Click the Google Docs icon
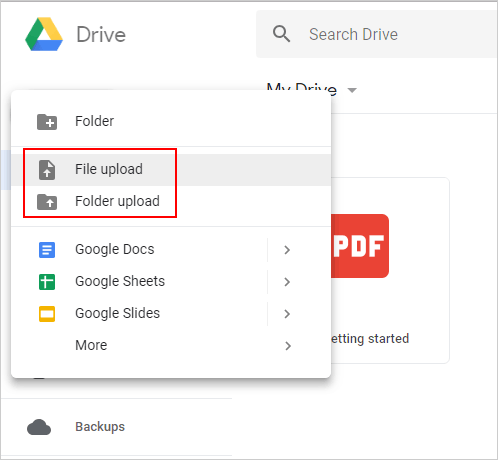 pyautogui.click(x=47, y=250)
